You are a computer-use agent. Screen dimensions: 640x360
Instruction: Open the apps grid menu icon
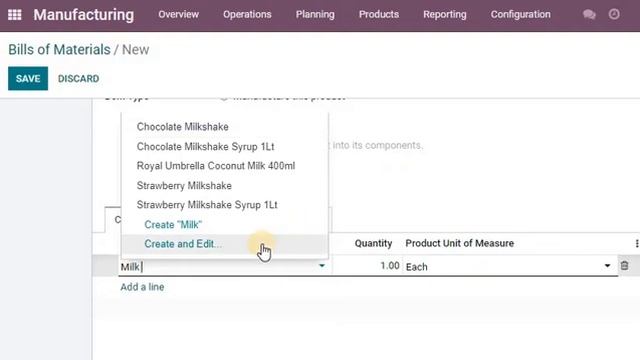(x=15, y=15)
